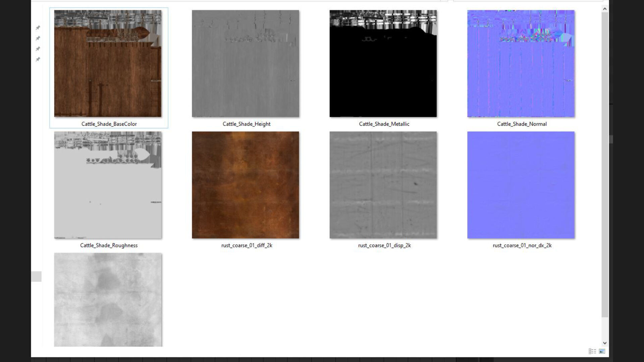Click the rust_coarse_01_diff_2k file name
Image resolution: width=644 pixels, height=362 pixels.
pyautogui.click(x=247, y=245)
